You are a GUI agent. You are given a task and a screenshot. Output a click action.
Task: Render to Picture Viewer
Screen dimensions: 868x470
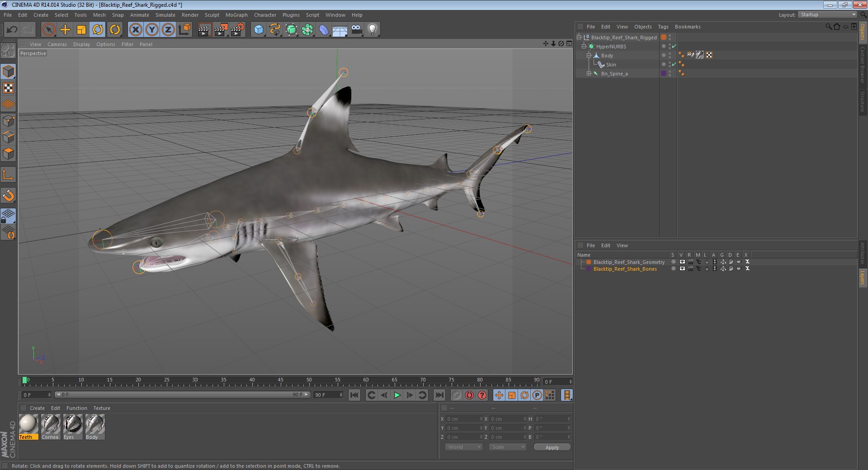point(221,30)
